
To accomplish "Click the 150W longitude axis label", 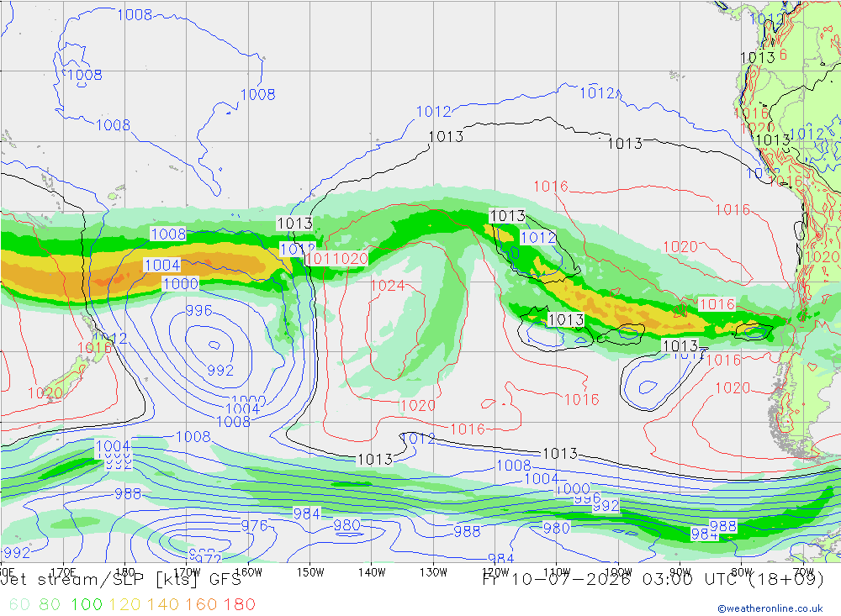I will point(310,572).
